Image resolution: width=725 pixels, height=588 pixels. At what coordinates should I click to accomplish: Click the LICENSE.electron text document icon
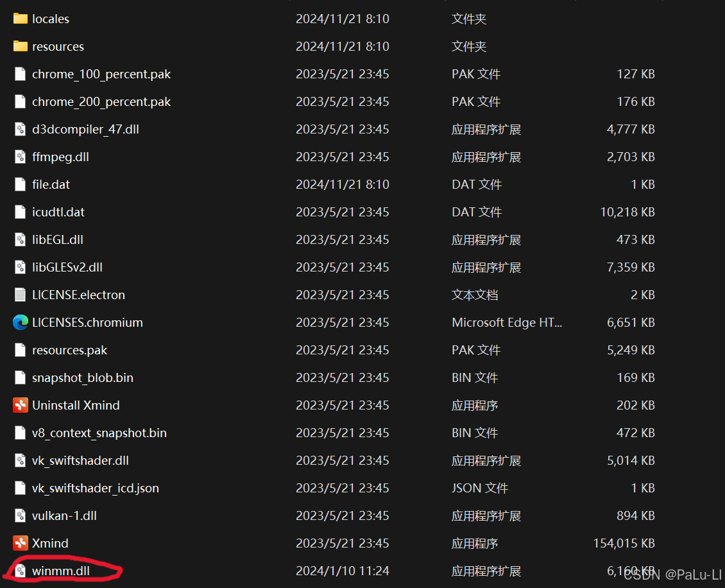pos(21,295)
